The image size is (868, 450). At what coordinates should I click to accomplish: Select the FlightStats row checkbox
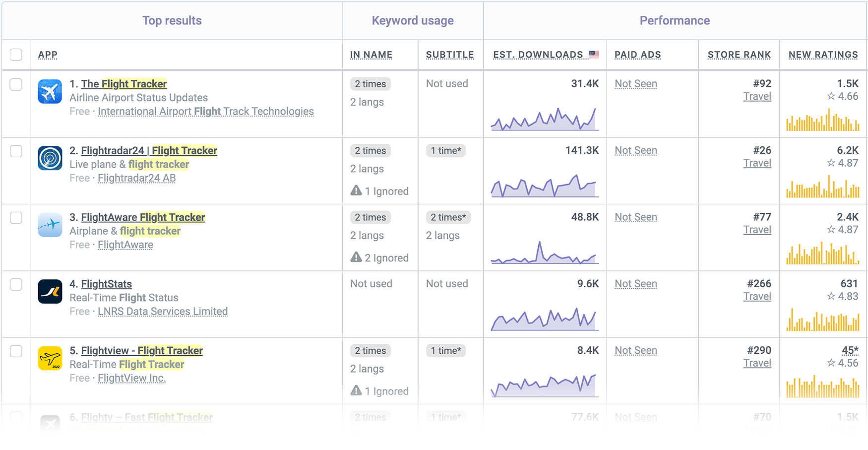pyautogui.click(x=16, y=284)
